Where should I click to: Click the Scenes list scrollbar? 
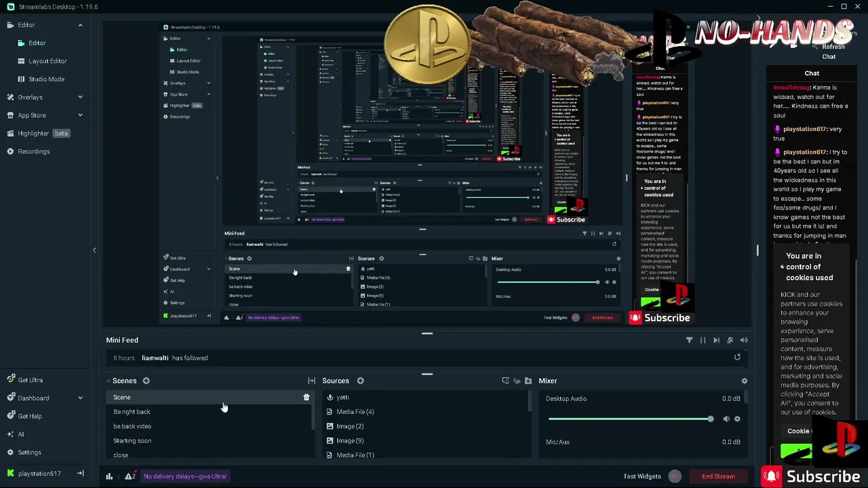click(x=313, y=411)
